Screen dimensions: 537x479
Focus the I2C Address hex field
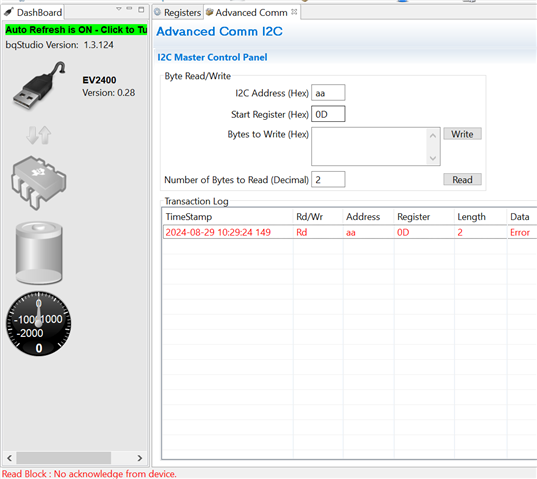(x=328, y=93)
